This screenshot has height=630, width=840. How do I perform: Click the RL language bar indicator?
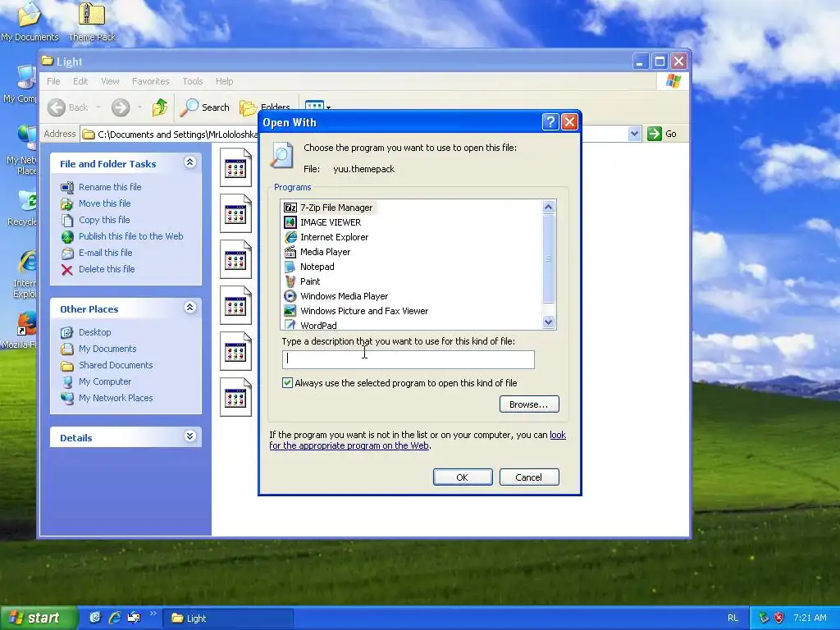pos(733,618)
